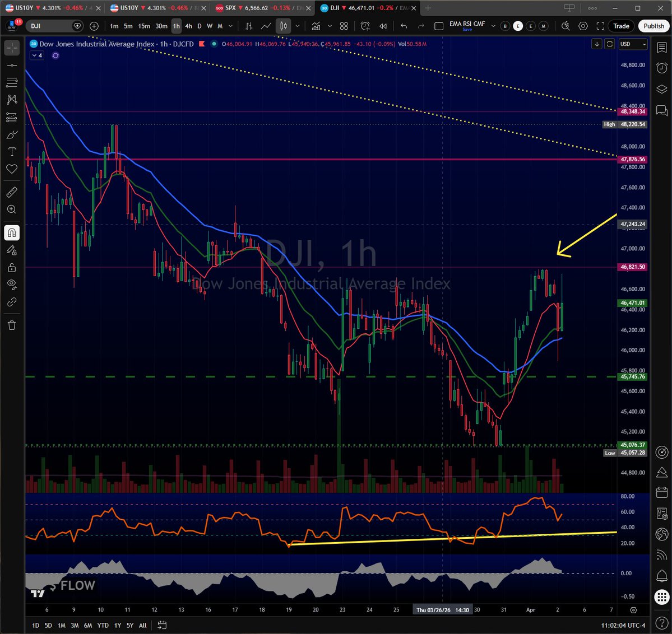Select the line chart style
Viewport: 672px width, 634px height.
tap(266, 26)
